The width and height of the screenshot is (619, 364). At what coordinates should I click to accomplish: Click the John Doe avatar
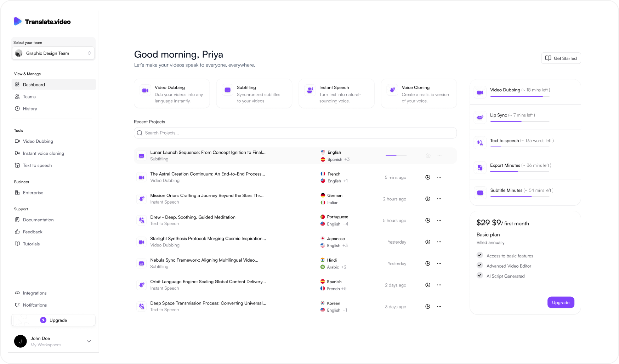click(x=21, y=341)
